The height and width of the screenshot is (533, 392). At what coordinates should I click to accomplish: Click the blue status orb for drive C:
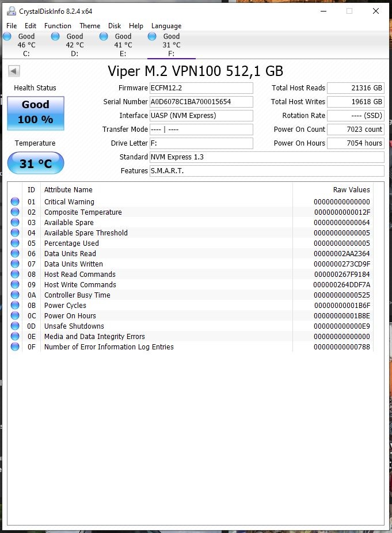(7, 36)
